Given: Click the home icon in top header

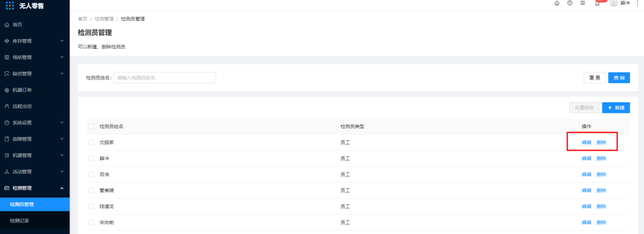Looking at the screenshot, I should tap(557, 3).
